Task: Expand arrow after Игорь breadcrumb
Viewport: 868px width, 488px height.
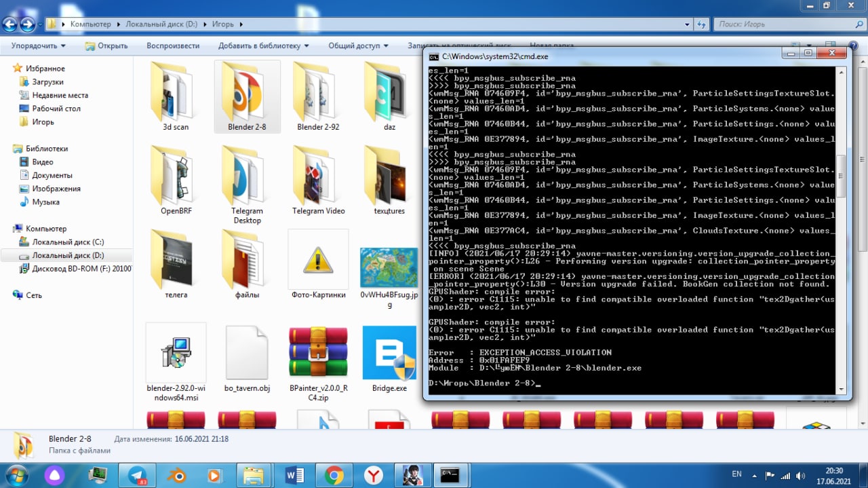Action: tap(241, 24)
